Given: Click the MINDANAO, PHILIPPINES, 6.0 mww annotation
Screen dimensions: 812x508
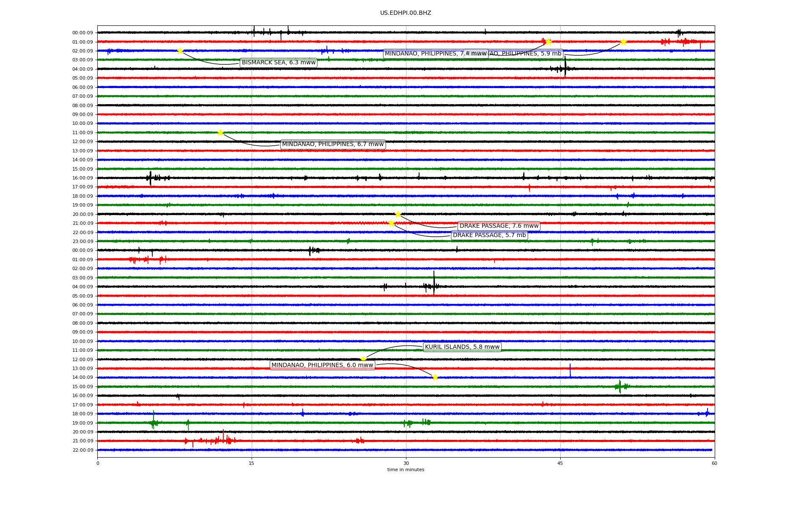Looking at the screenshot, I should pos(322,365).
